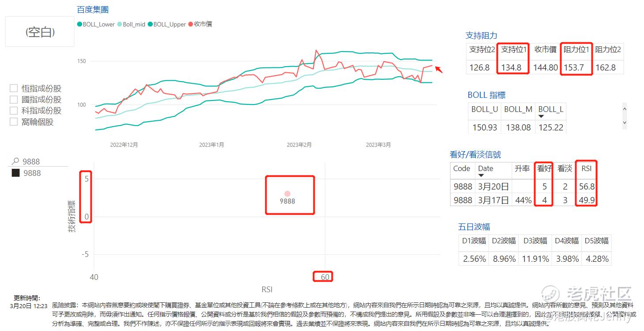
Task: Click the closing price value 144.80
Action: click(x=546, y=67)
